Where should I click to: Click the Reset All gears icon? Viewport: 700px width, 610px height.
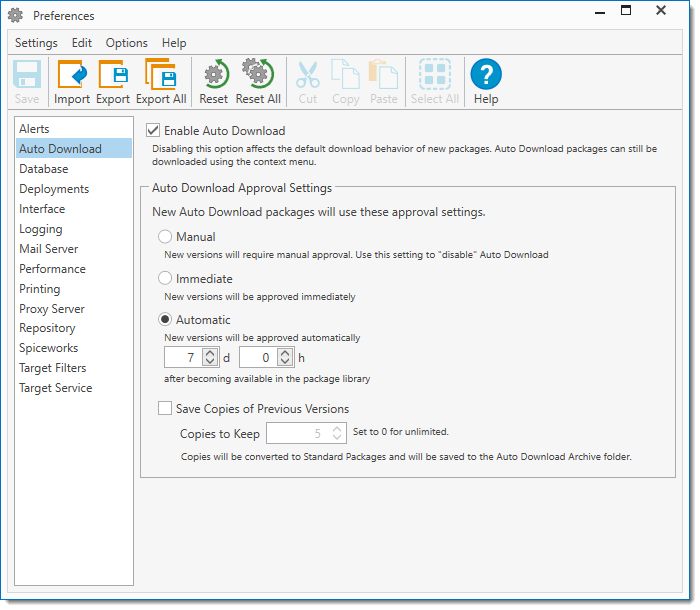point(258,75)
